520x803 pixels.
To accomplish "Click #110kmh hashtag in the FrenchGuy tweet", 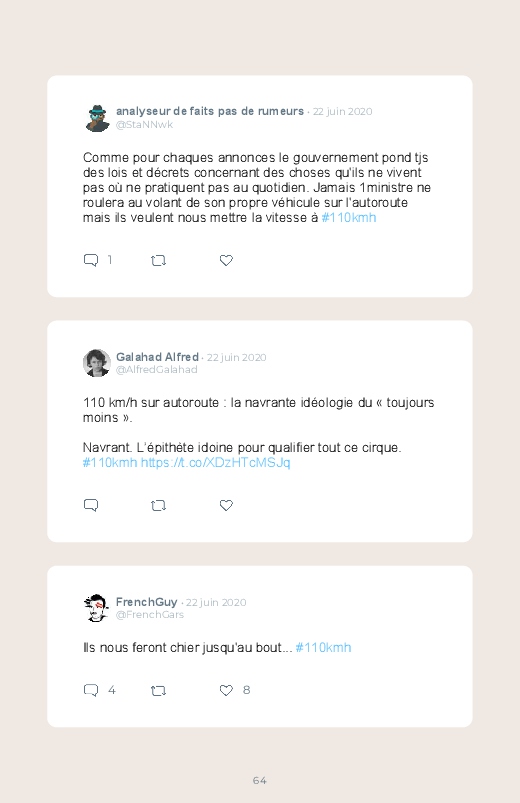I will [323, 647].
